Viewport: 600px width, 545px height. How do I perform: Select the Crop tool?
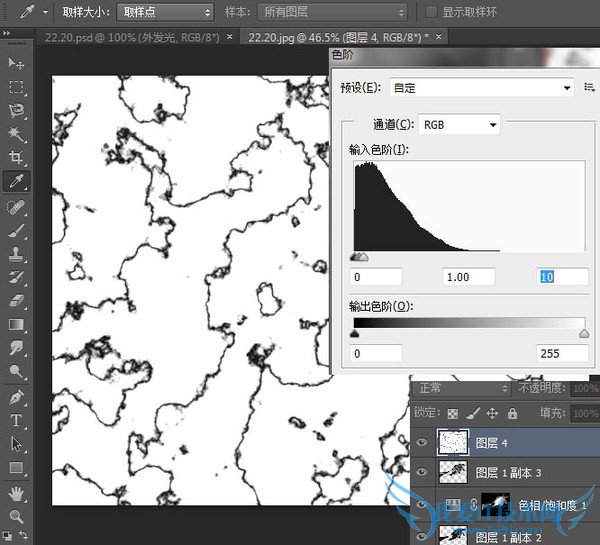coord(17,158)
